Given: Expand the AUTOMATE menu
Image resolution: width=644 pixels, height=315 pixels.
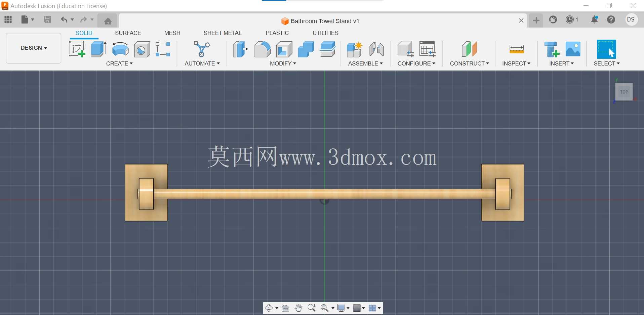Looking at the screenshot, I should [x=202, y=63].
